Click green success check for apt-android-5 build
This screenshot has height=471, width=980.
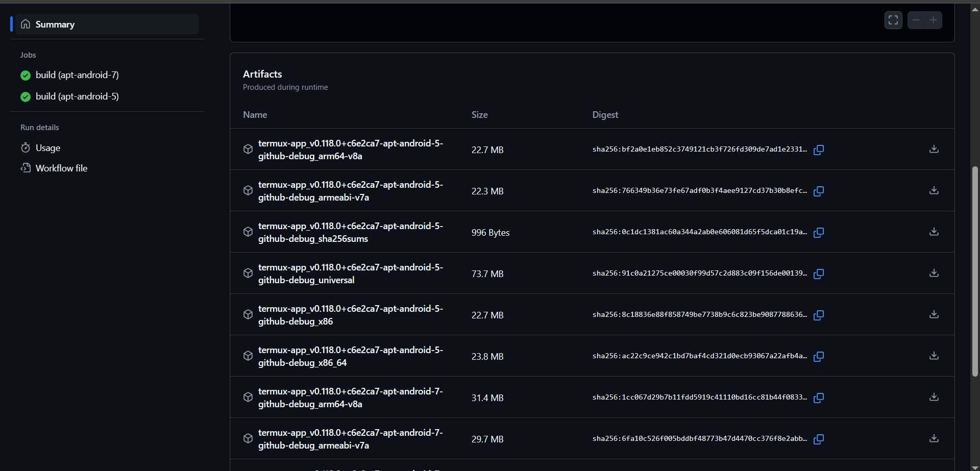26,97
